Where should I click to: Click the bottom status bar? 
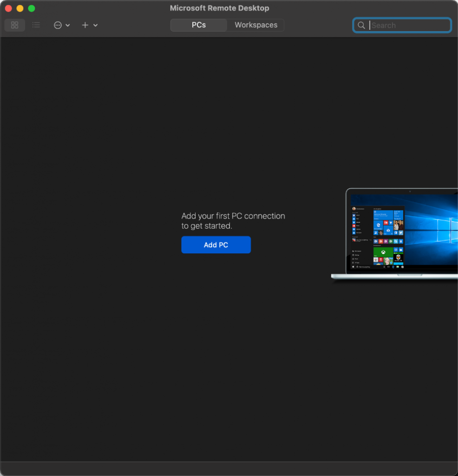click(x=229, y=469)
